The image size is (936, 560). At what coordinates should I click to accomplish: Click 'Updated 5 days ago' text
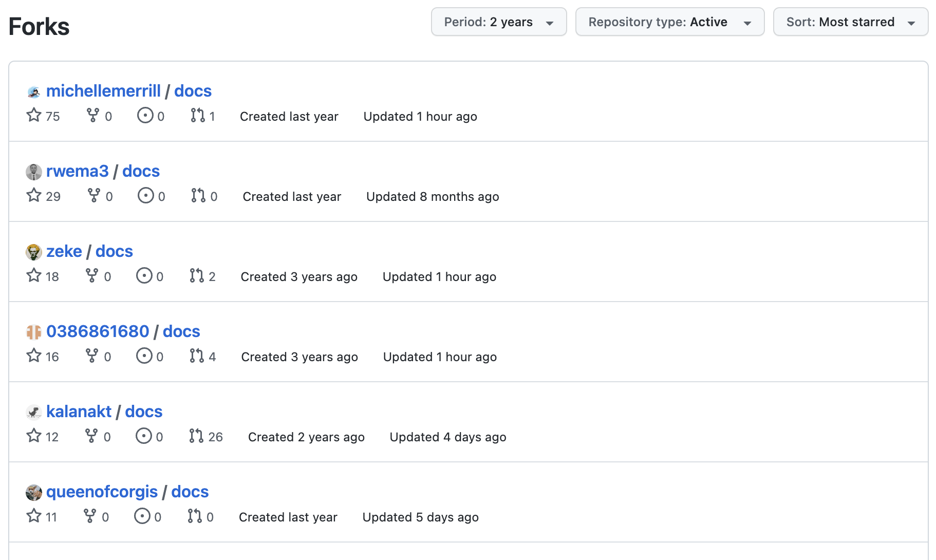click(421, 517)
